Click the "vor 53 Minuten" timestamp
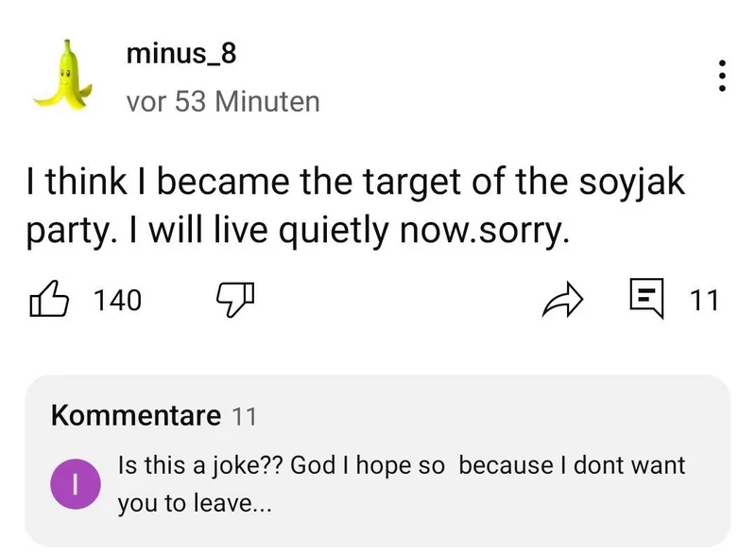756x557 pixels. [x=223, y=101]
